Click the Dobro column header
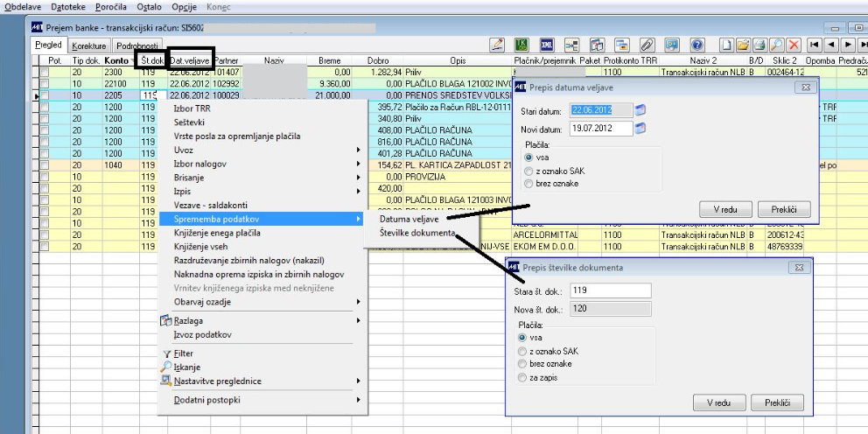The image size is (868, 434). (x=378, y=61)
